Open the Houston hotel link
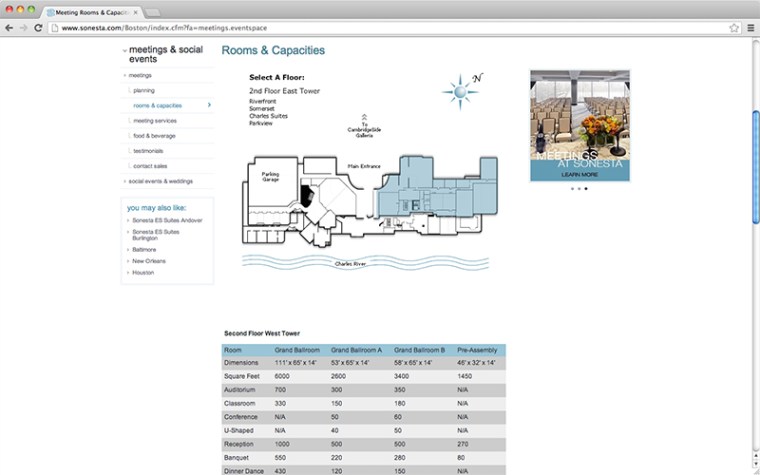The image size is (760, 475). [143, 273]
